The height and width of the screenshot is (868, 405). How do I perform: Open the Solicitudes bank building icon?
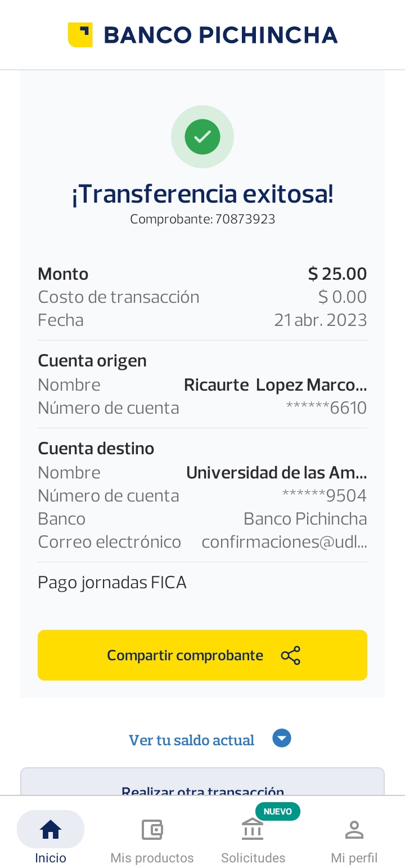253,830
